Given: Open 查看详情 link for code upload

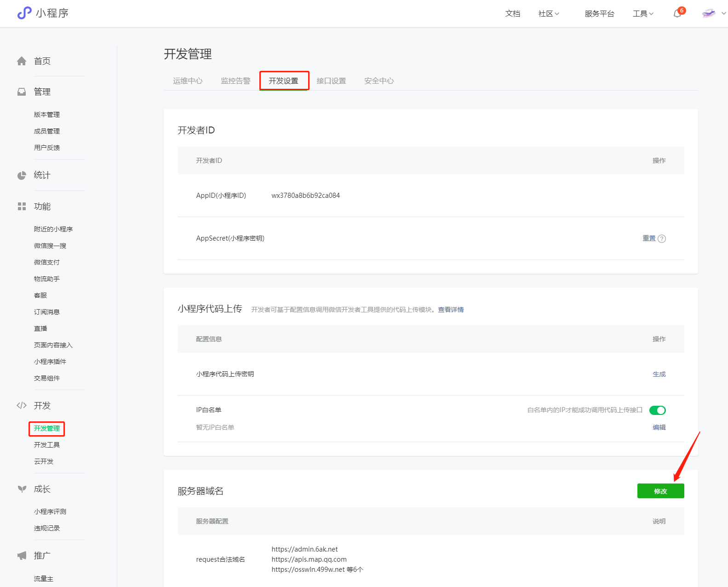Looking at the screenshot, I should pyautogui.click(x=451, y=310).
